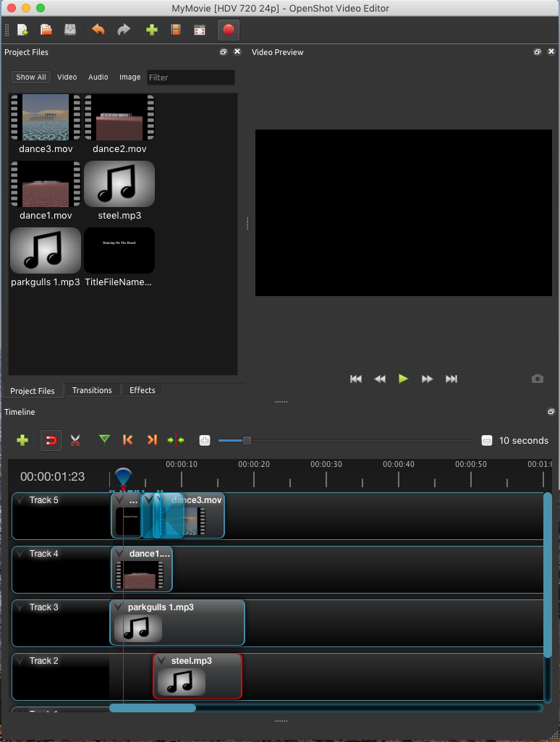Open Choose Profile film strip icon
The width and height of the screenshot is (560, 742).
tap(176, 30)
